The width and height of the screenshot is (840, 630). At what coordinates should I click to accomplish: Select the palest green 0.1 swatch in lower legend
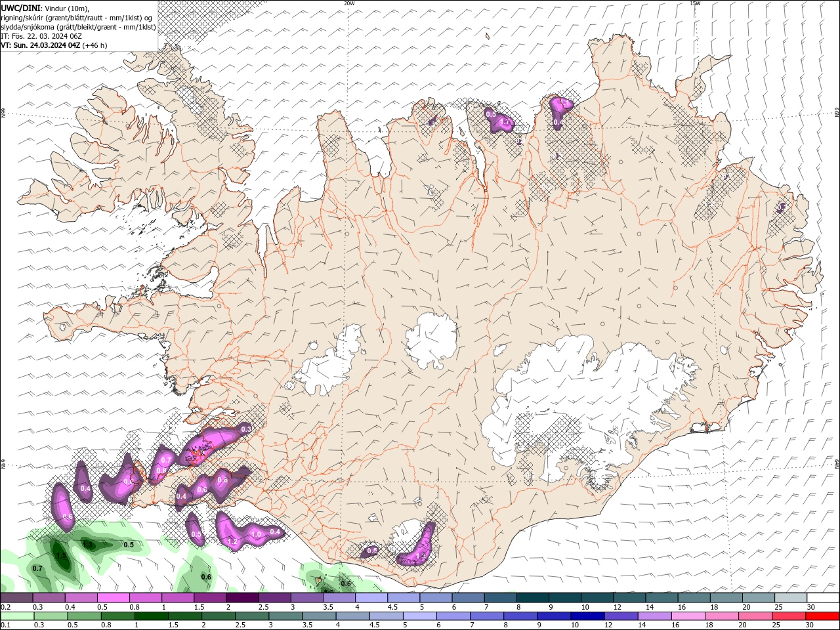pos(16,616)
